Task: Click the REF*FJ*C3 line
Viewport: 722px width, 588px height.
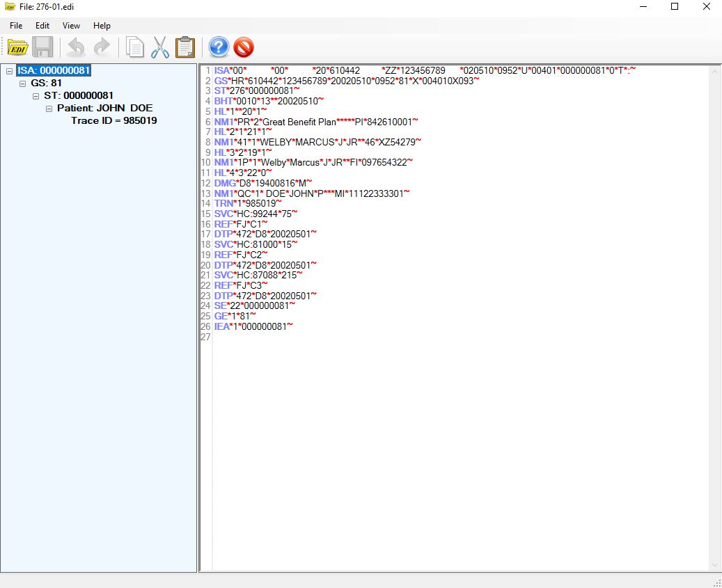Action: click(241, 285)
